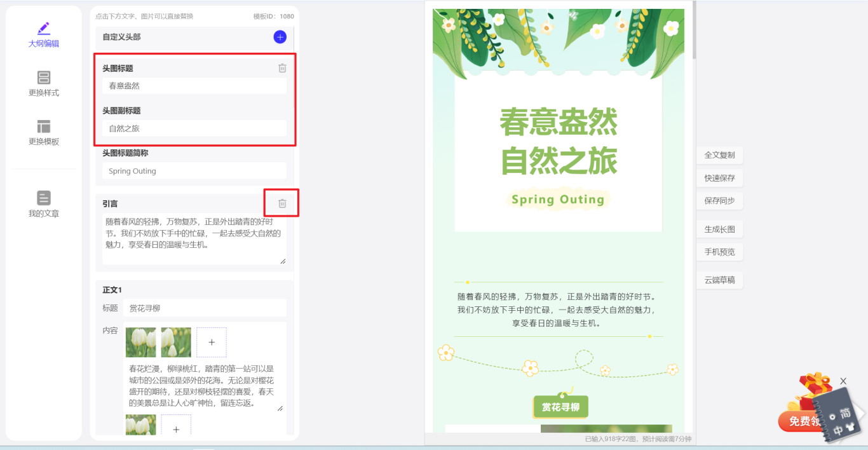Open the 大纲编辑 outline editor

click(x=43, y=35)
